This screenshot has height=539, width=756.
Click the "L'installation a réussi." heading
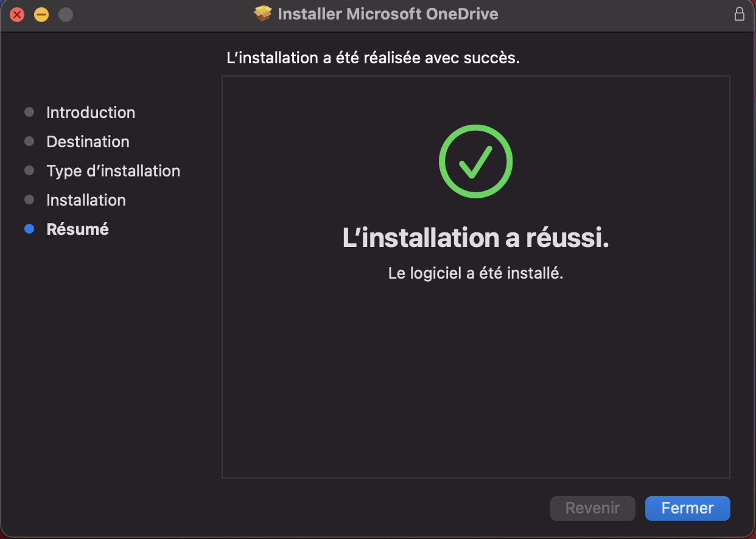pyautogui.click(x=475, y=239)
